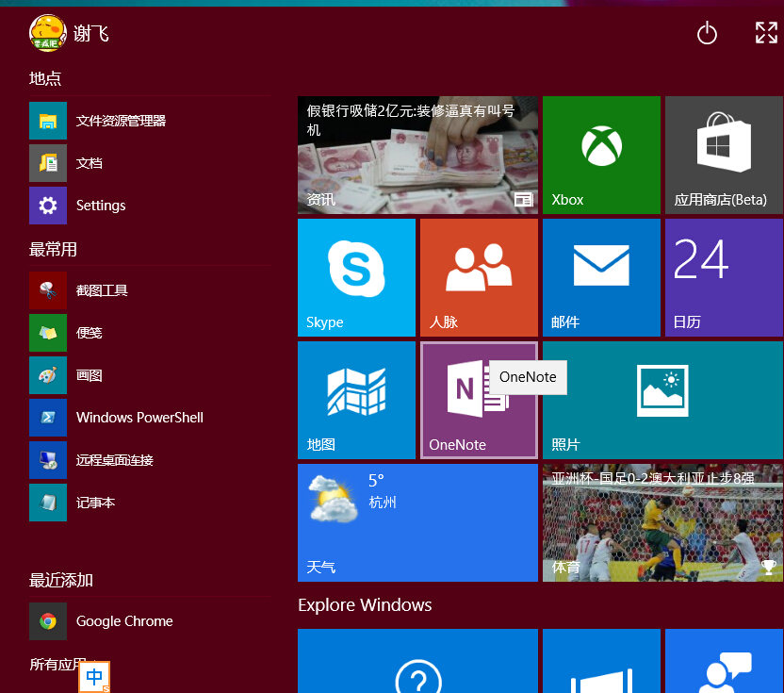Open the 体育 sports tile about 亚洲杯
The height and width of the screenshot is (693, 784).
pos(663,523)
